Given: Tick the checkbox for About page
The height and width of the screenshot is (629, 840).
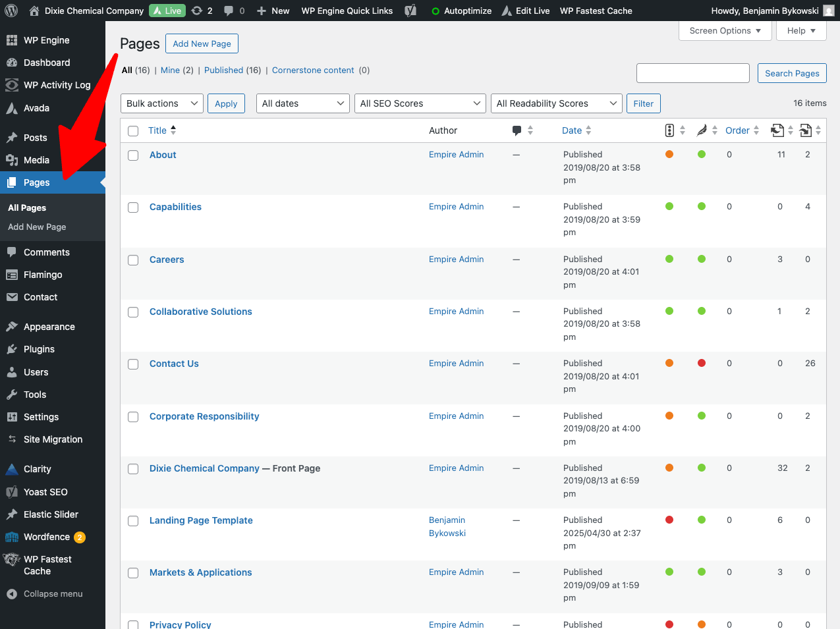Looking at the screenshot, I should pyautogui.click(x=133, y=155).
